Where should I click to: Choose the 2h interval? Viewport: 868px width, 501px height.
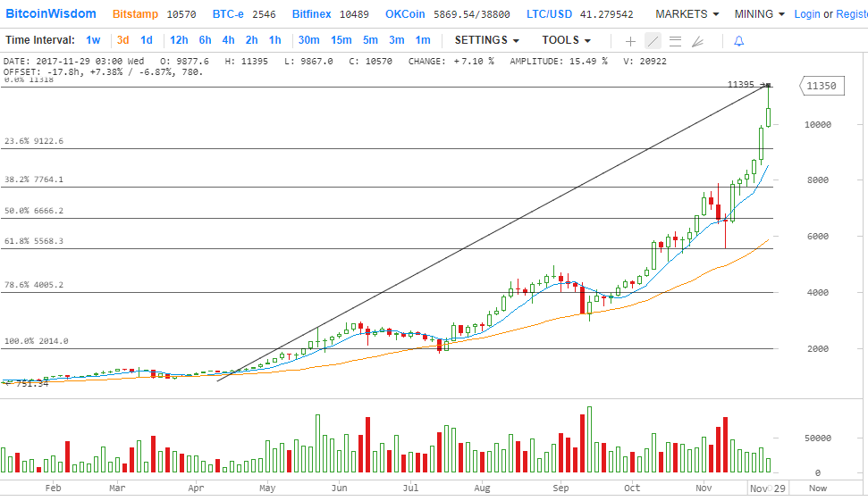coord(251,40)
